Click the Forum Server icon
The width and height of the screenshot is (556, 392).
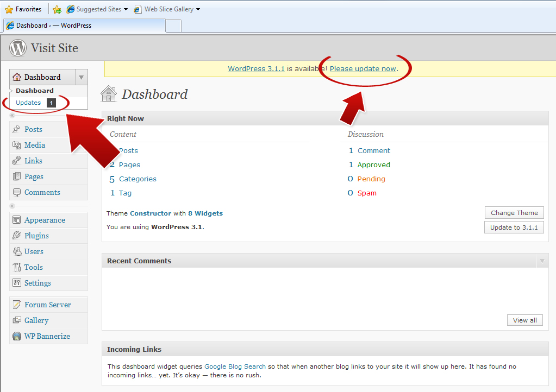coord(16,305)
